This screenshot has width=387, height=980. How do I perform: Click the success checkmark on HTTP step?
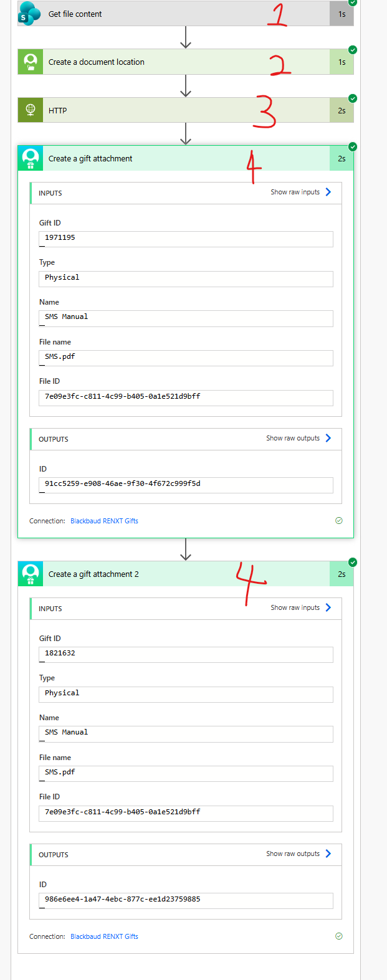(353, 98)
